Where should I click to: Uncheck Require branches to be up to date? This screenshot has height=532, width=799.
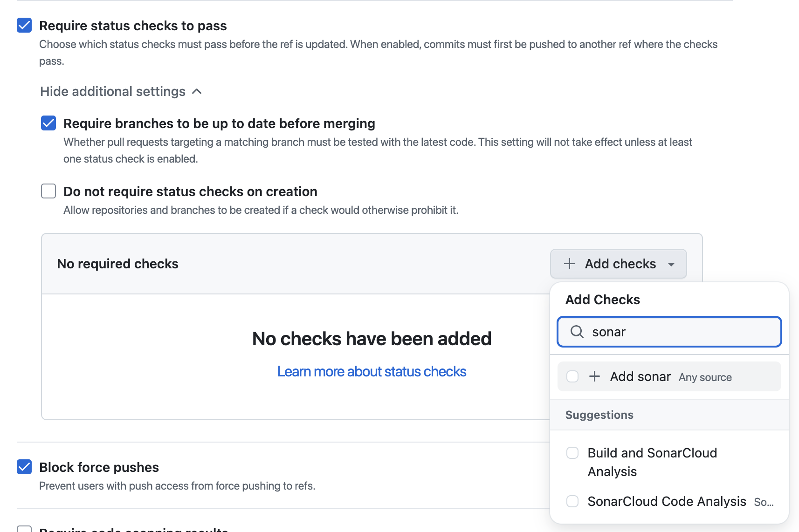48,123
